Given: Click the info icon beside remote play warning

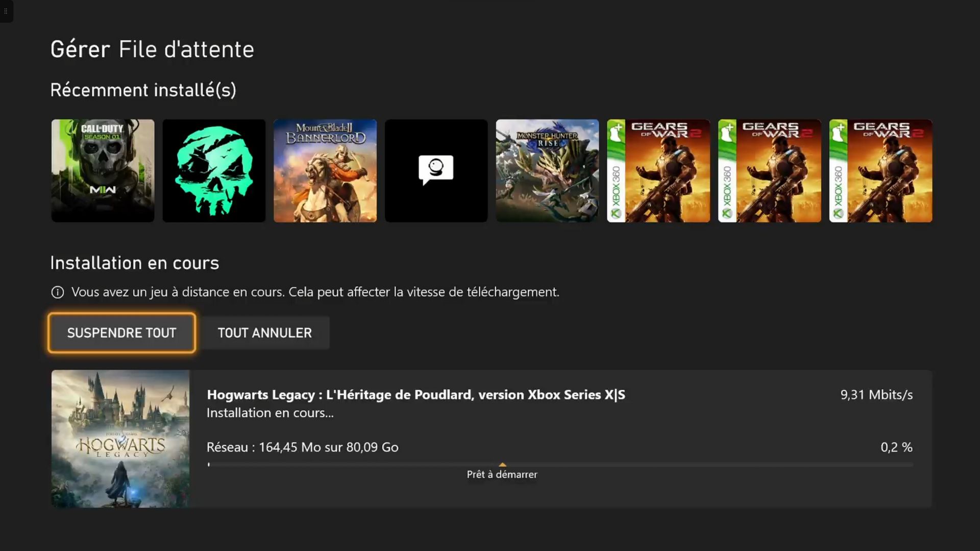Looking at the screenshot, I should pos(58,292).
